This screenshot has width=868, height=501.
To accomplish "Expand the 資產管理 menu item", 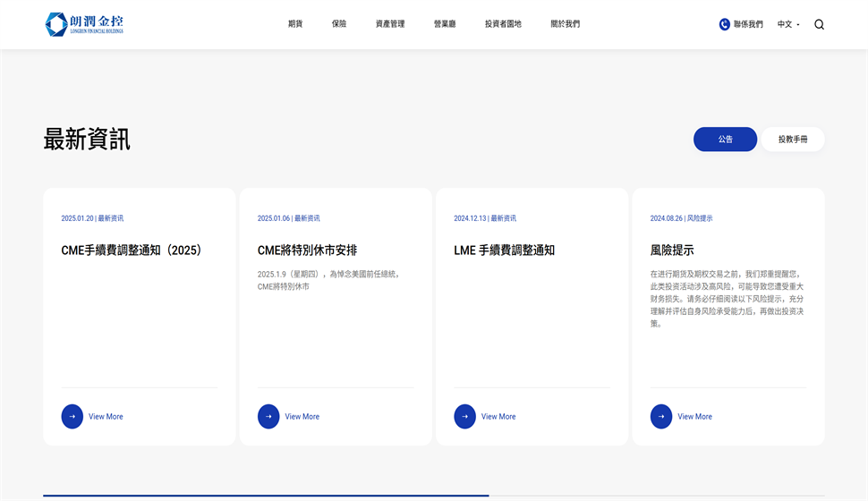I will [x=390, y=24].
